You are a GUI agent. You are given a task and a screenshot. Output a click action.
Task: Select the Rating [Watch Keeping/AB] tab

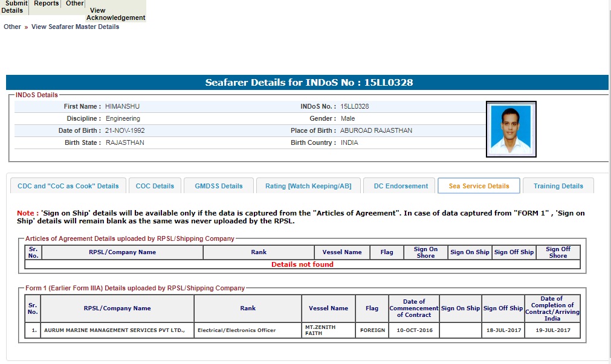[308, 186]
